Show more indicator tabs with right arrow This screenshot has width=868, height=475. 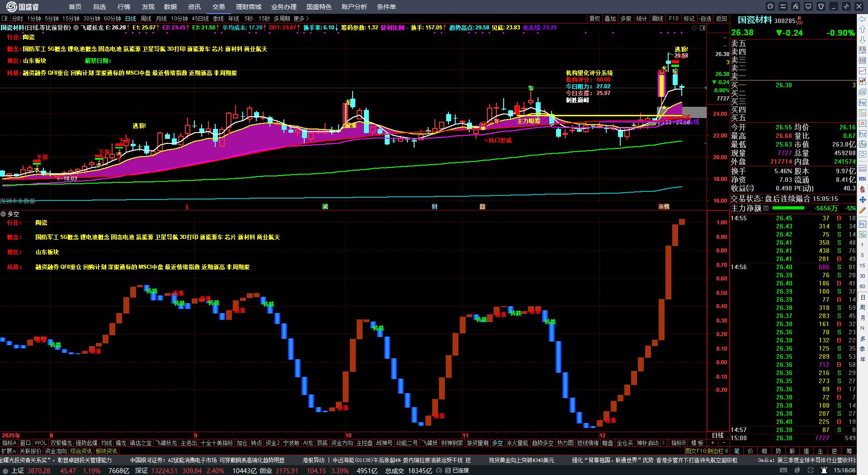(663, 443)
